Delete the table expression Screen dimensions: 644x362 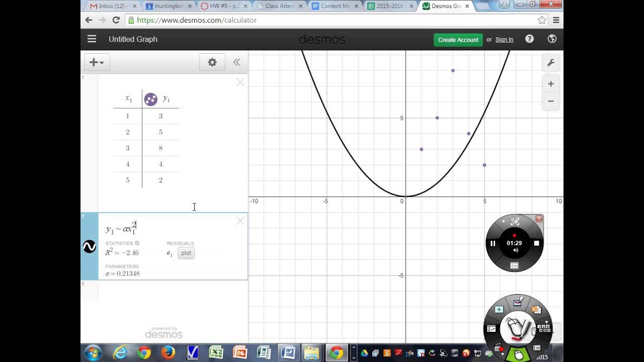(x=240, y=82)
